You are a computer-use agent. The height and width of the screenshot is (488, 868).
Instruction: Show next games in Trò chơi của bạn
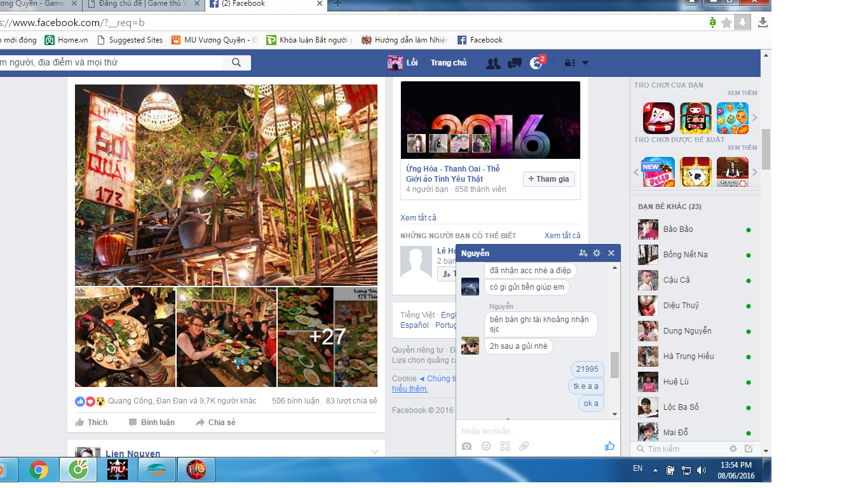755,118
